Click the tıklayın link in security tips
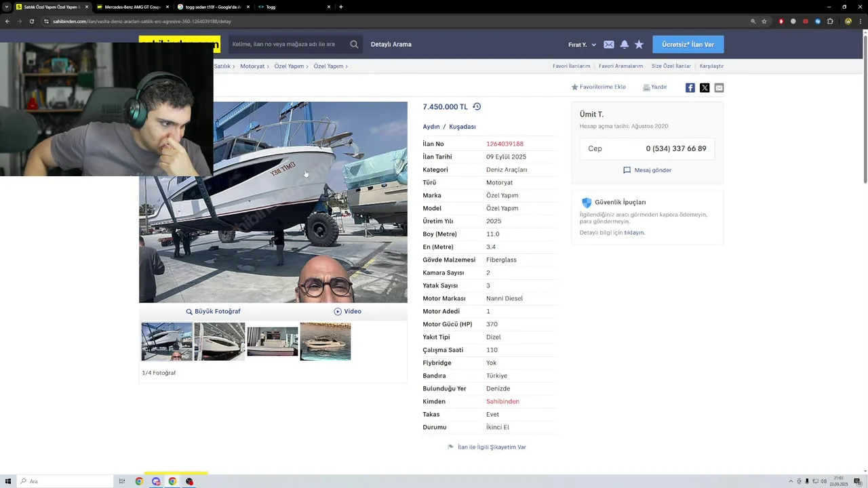This screenshot has width=868, height=488. (634, 232)
